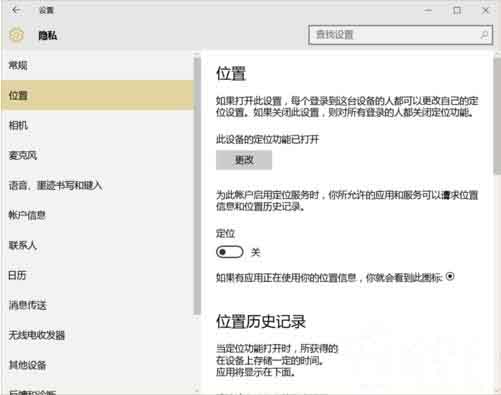Open the 无线电收发器 privacy settings
The width and height of the screenshot is (501, 395).
pyautogui.click(x=97, y=335)
